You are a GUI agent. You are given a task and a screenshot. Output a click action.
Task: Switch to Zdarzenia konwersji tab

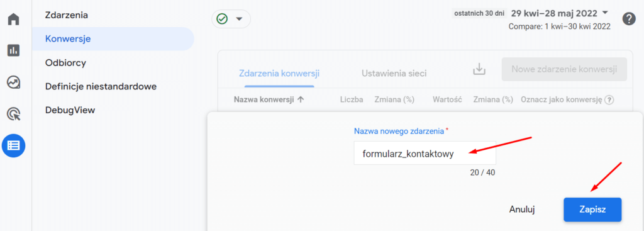tap(279, 74)
